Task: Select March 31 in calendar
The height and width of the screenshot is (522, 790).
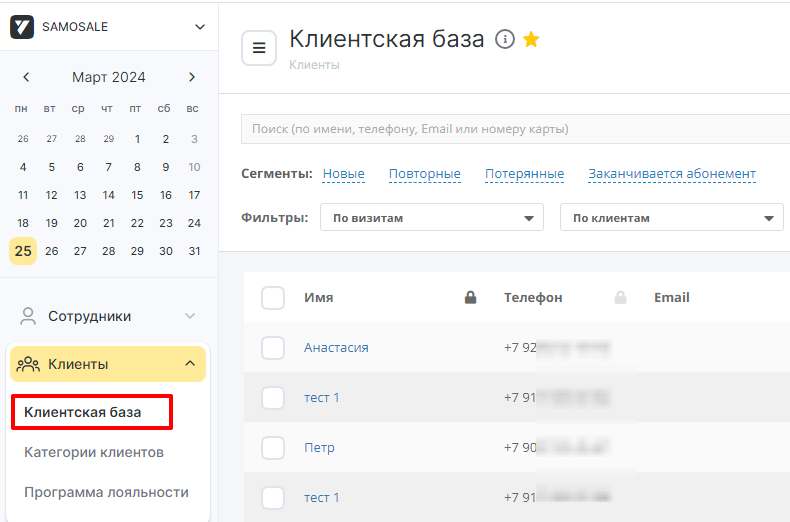Action: pyautogui.click(x=194, y=251)
